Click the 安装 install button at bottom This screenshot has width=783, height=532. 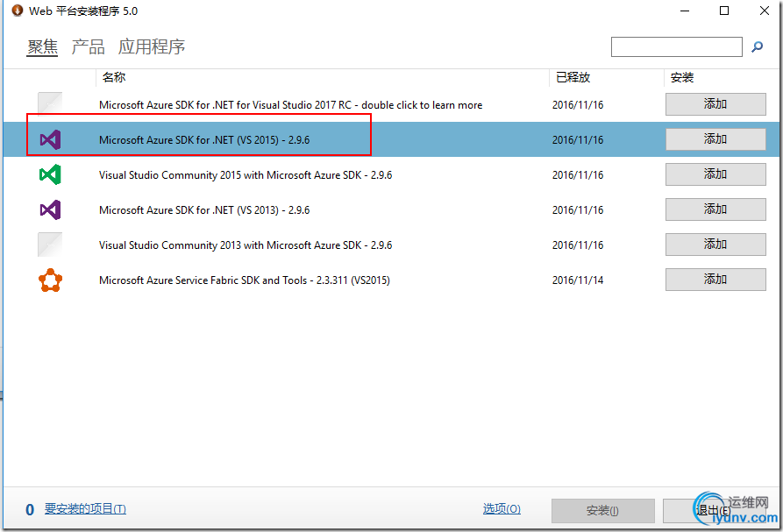click(602, 511)
